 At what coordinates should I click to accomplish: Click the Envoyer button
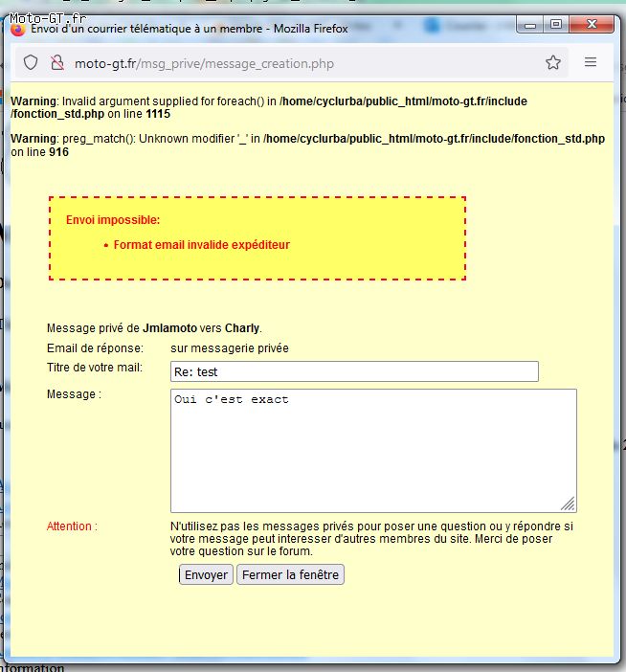tap(206, 574)
